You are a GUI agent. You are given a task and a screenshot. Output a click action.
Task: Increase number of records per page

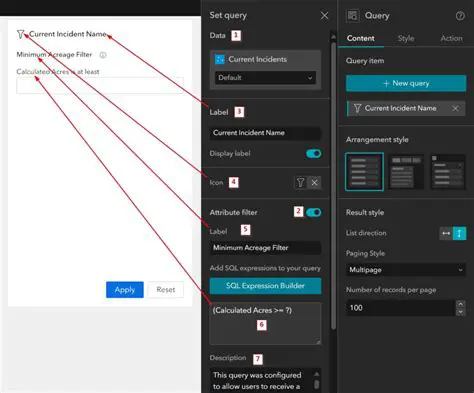click(461, 304)
